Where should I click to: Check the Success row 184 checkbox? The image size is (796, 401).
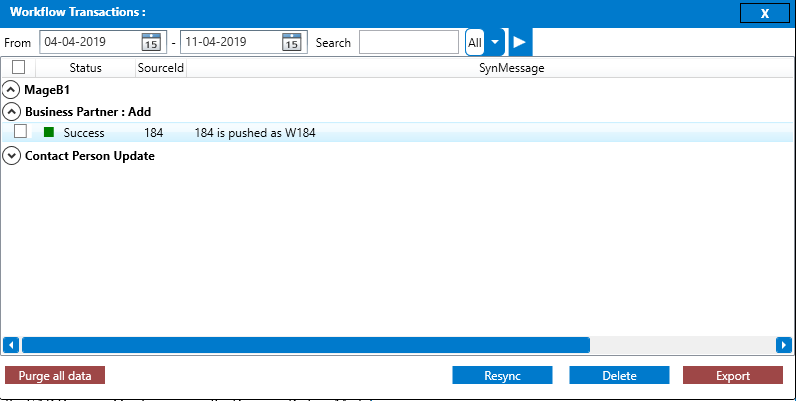point(20,133)
